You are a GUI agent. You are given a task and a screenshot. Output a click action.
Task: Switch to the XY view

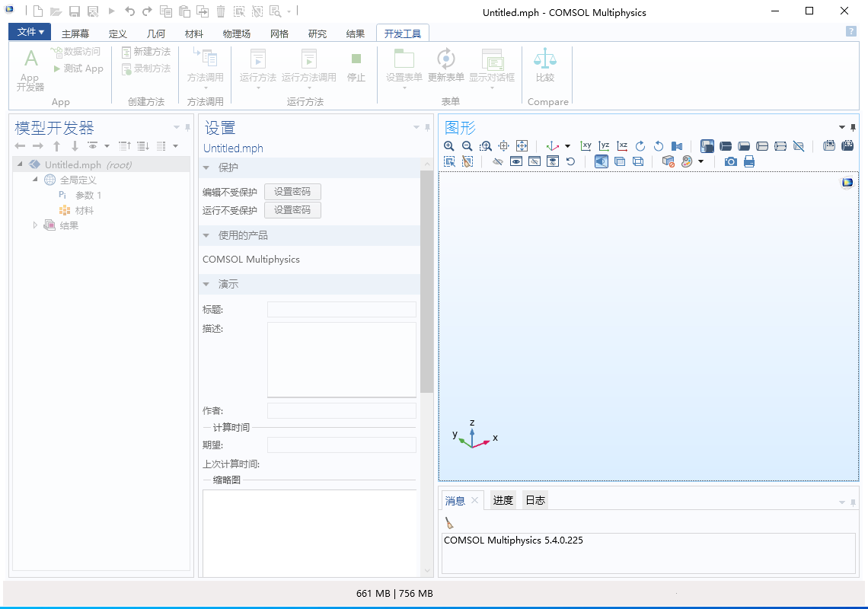click(x=586, y=145)
